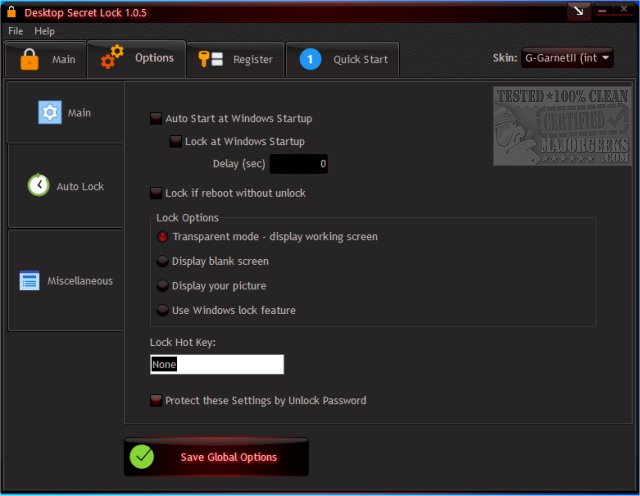640x496 pixels.
Task: Click the Lock Options group label
Action: click(187, 218)
